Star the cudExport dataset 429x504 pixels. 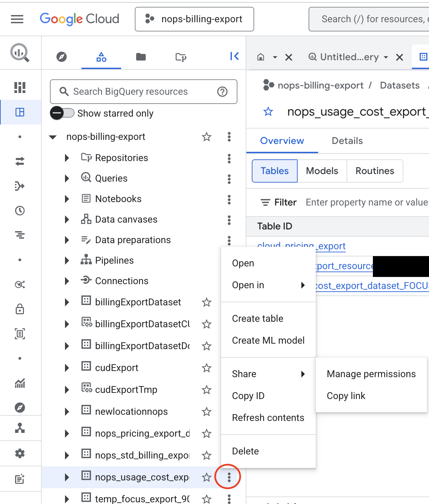pos(207,368)
